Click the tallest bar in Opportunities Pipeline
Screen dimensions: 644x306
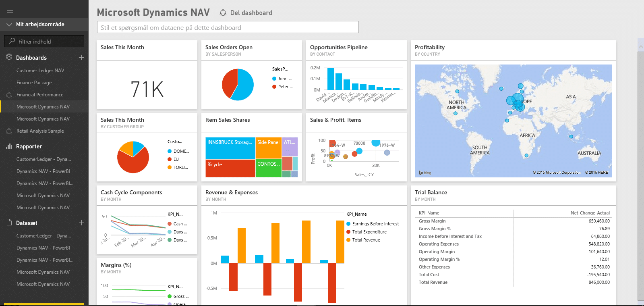click(x=331, y=79)
